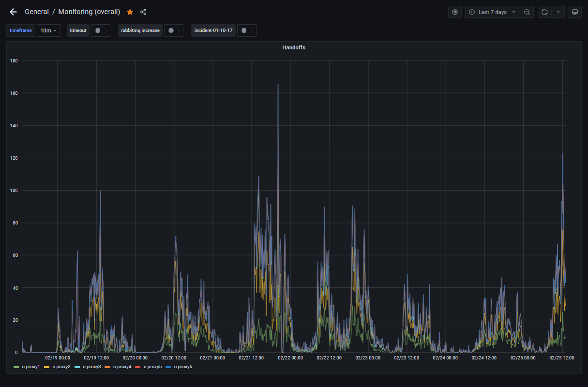588x387 pixels.
Task: Open refresh interval dropdown arrow
Action: pyautogui.click(x=558, y=12)
